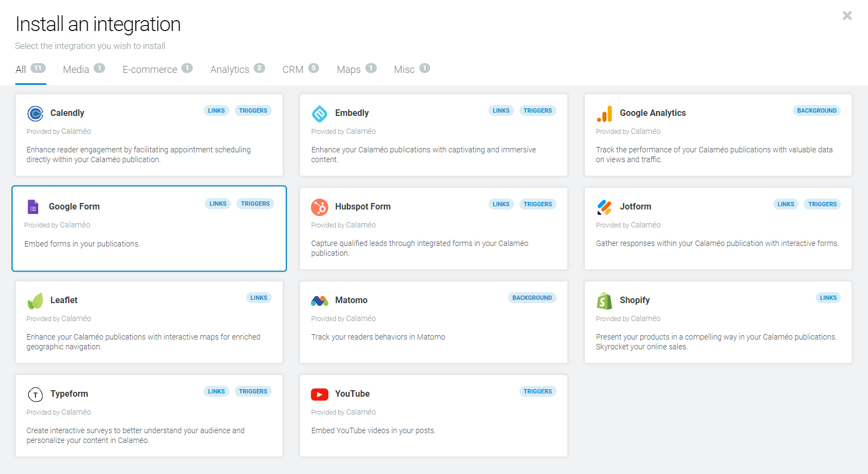Click the TRIGGERS badge on Google Form
868x474 pixels.
[255, 204]
